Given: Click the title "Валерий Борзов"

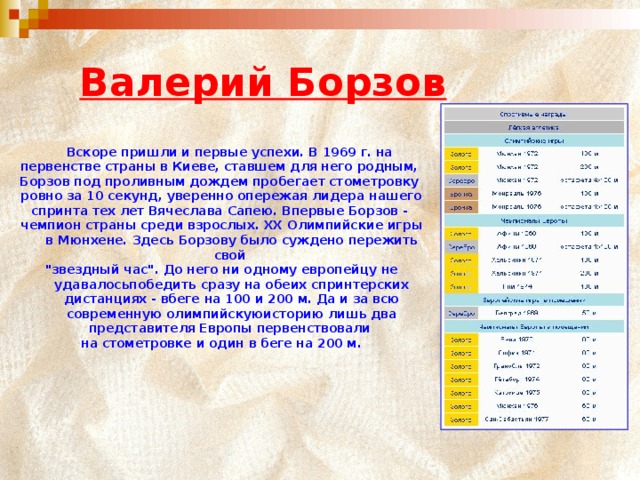Looking at the screenshot, I should tap(263, 83).
